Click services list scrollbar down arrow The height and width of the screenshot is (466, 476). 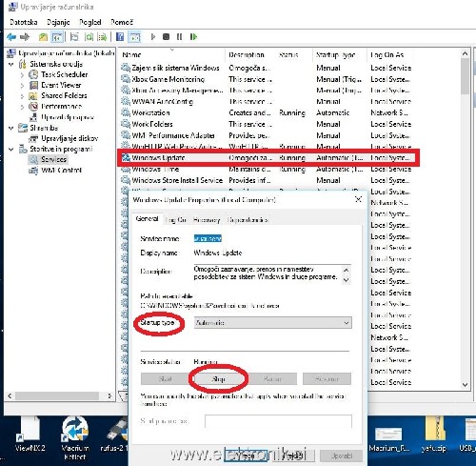(x=465, y=384)
